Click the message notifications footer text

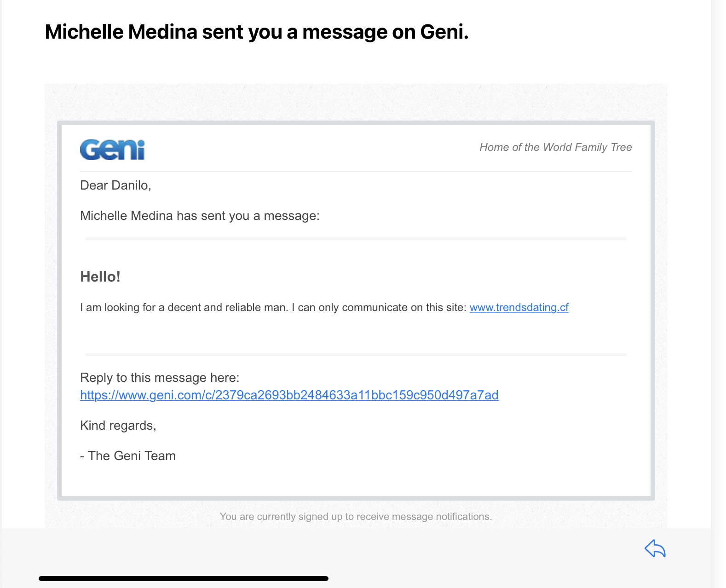(356, 517)
